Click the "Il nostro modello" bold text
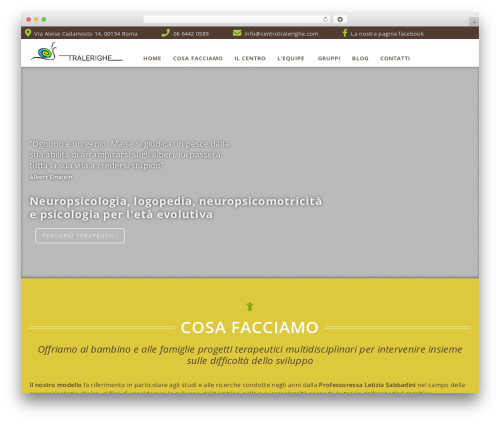500x423 pixels. [55, 385]
